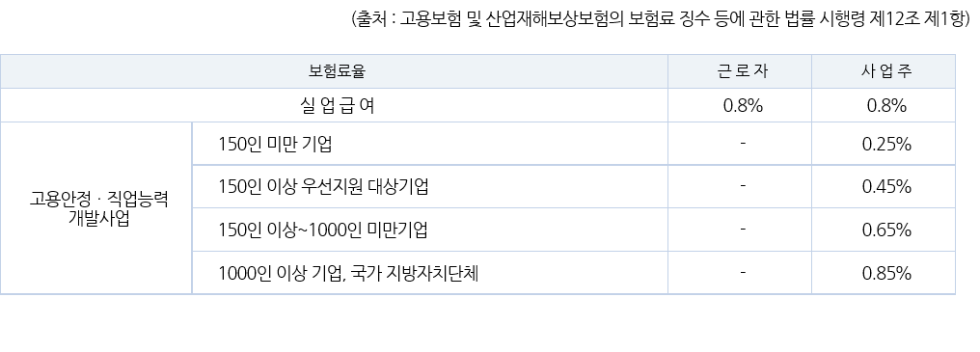The height and width of the screenshot is (352, 980).
Task: Click the 보험료율 column header
Action: 337,71
